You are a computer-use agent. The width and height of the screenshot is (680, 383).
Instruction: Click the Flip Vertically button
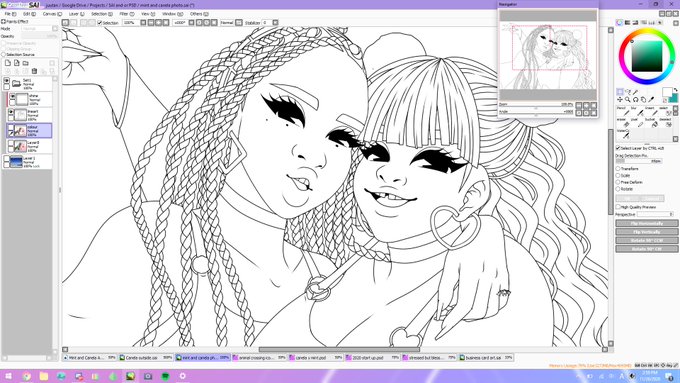[x=647, y=232]
